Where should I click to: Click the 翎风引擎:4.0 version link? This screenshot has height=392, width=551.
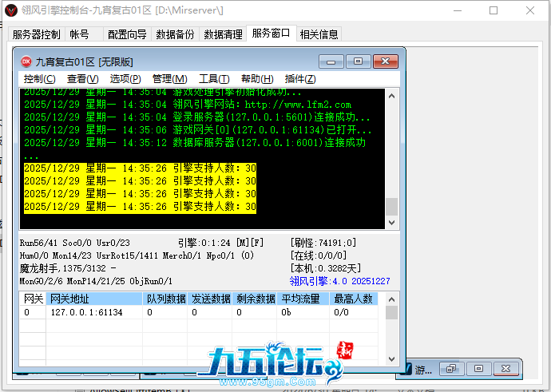[340, 281]
